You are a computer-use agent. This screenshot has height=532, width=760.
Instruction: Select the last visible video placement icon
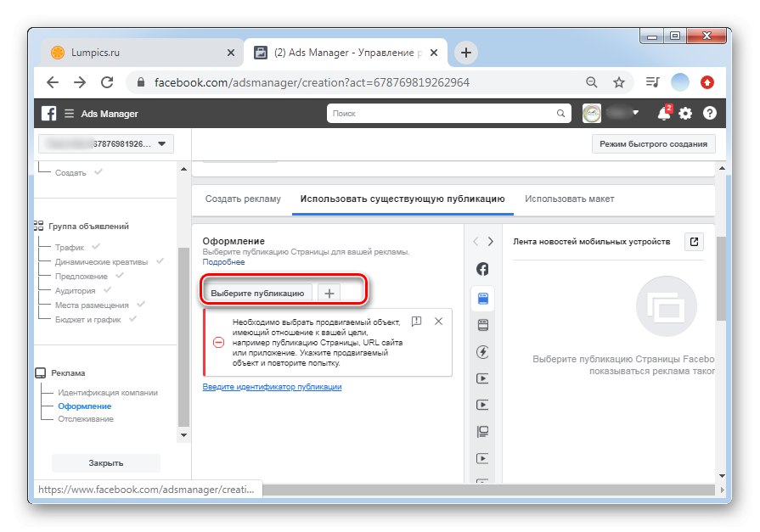point(482,458)
